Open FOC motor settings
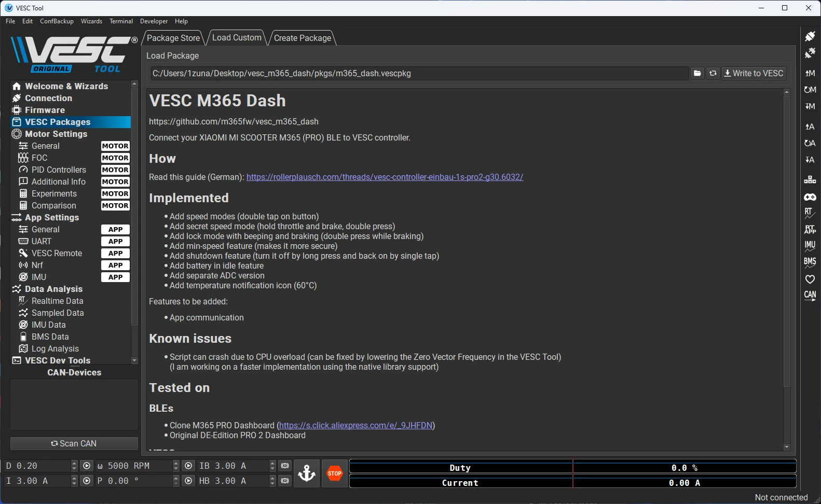Viewport: 821px width, 504px height. click(x=39, y=158)
